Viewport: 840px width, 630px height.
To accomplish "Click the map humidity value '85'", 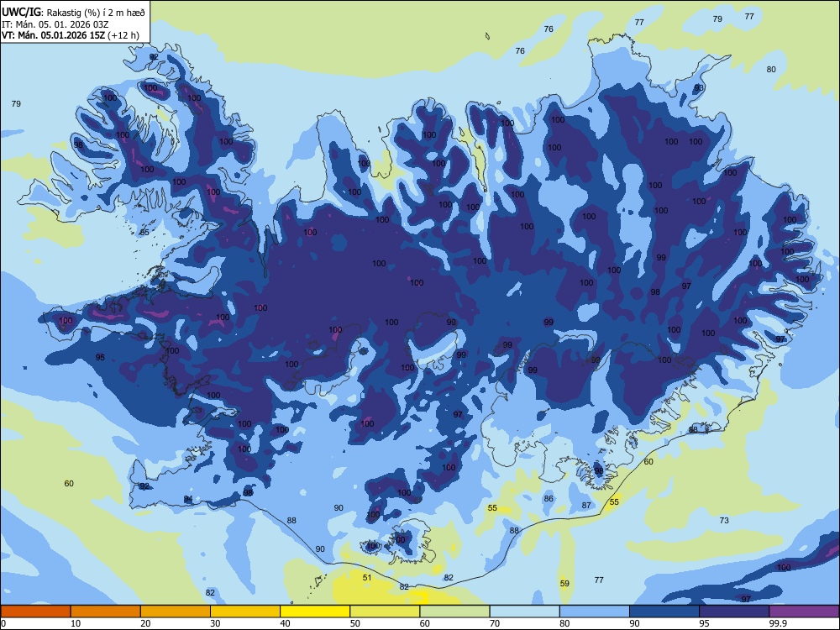I will pyautogui.click(x=144, y=233).
